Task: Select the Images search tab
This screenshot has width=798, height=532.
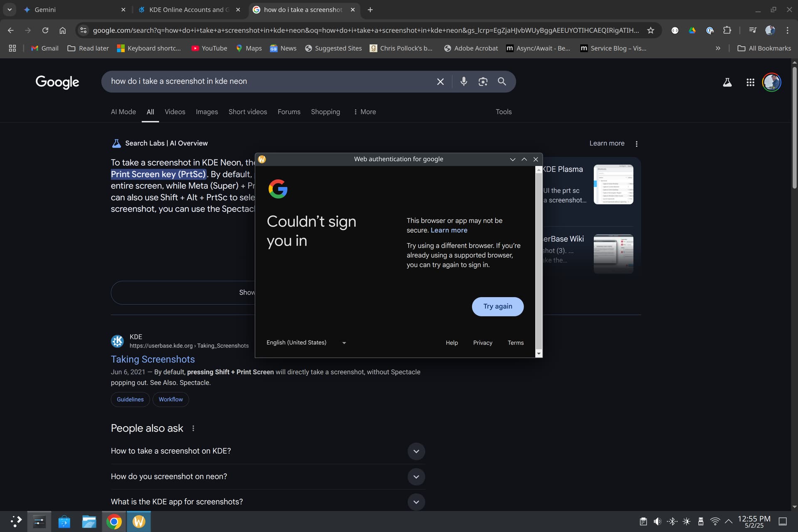Action: click(x=207, y=112)
